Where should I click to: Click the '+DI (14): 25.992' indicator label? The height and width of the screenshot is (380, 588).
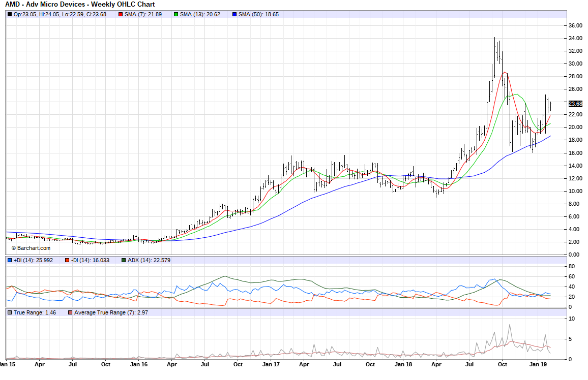point(34,260)
